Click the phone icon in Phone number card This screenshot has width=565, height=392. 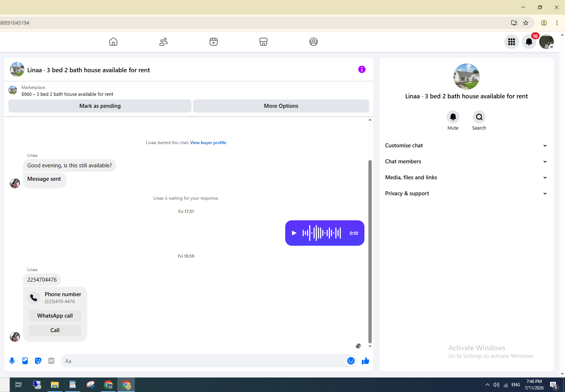(x=34, y=298)
